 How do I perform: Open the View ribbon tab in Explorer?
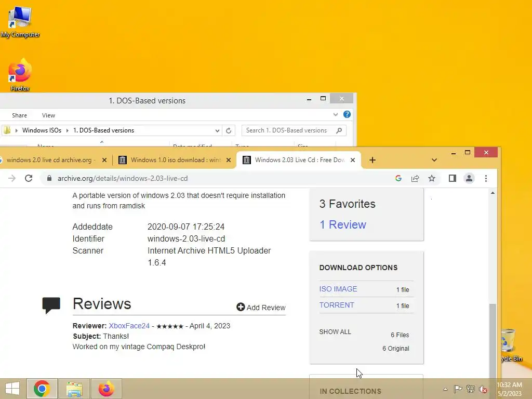coord(48,115)
